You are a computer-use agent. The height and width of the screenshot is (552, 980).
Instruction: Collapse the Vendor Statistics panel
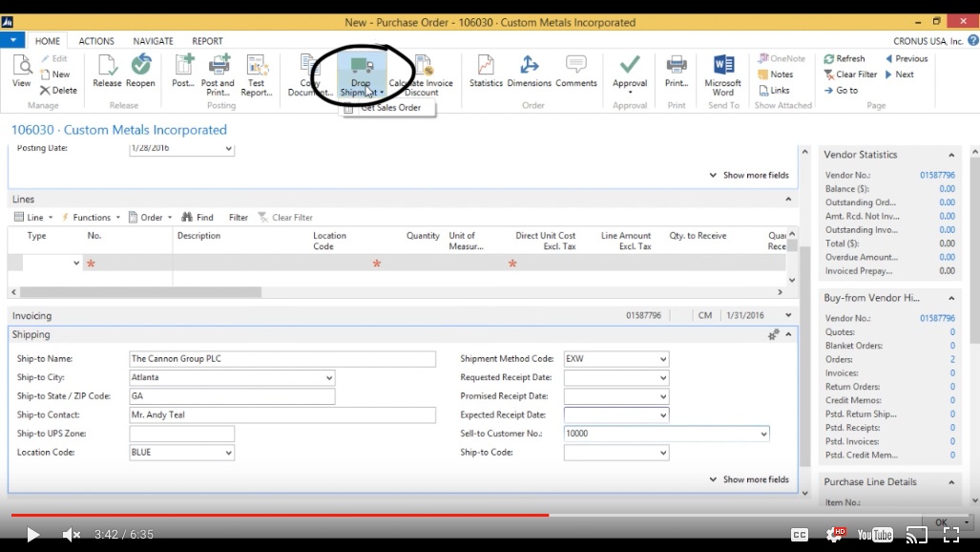(x=951, y=155)
